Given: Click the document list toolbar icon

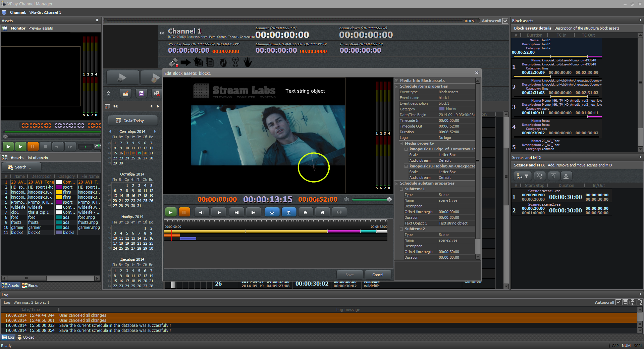Looking at the screenshot, I should click(210, 62).
